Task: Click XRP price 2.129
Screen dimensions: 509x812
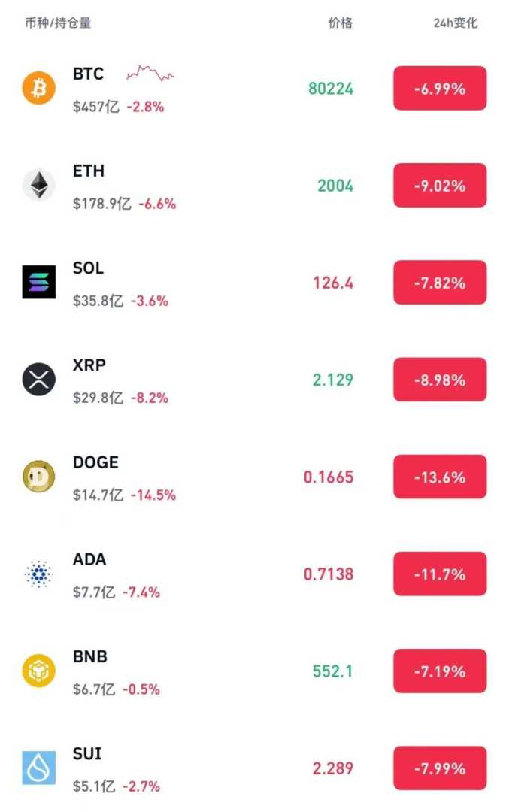Action: tap(332, 380)
